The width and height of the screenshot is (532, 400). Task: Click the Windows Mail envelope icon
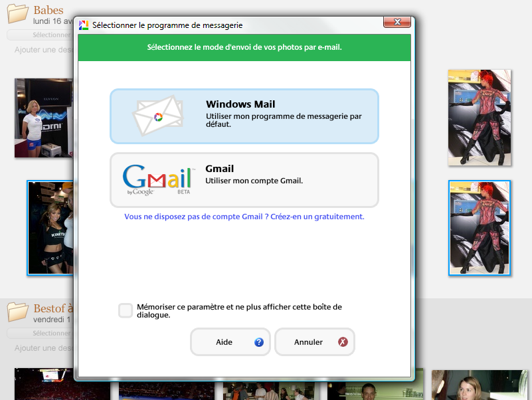point(158,116)
